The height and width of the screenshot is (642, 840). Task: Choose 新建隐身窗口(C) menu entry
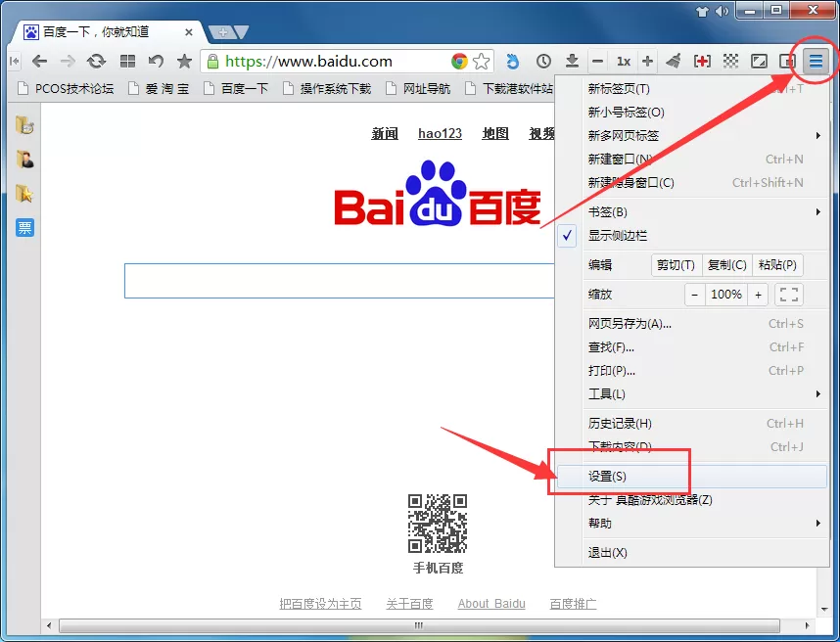pyautogui.click(x=692, y=183)
